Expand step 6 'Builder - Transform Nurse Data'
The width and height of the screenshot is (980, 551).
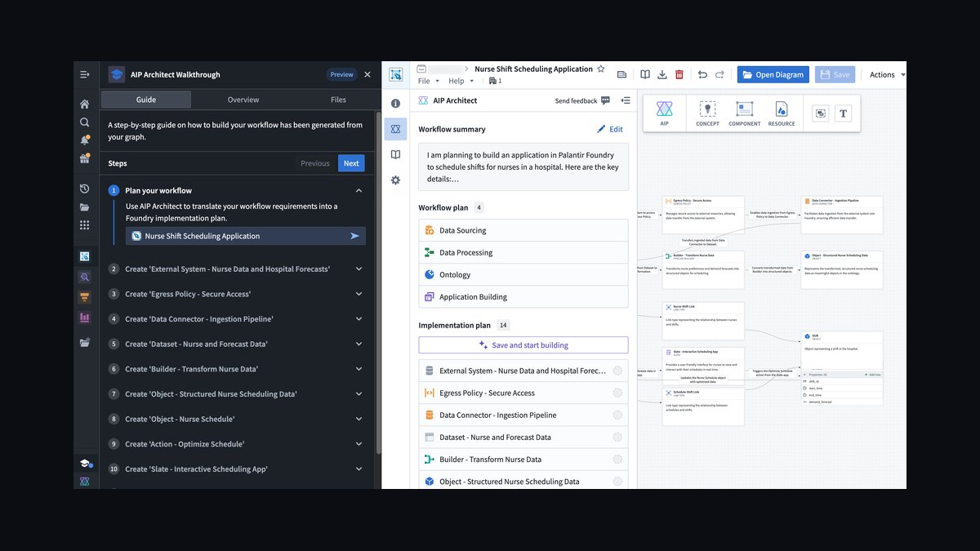click(359, 369)
